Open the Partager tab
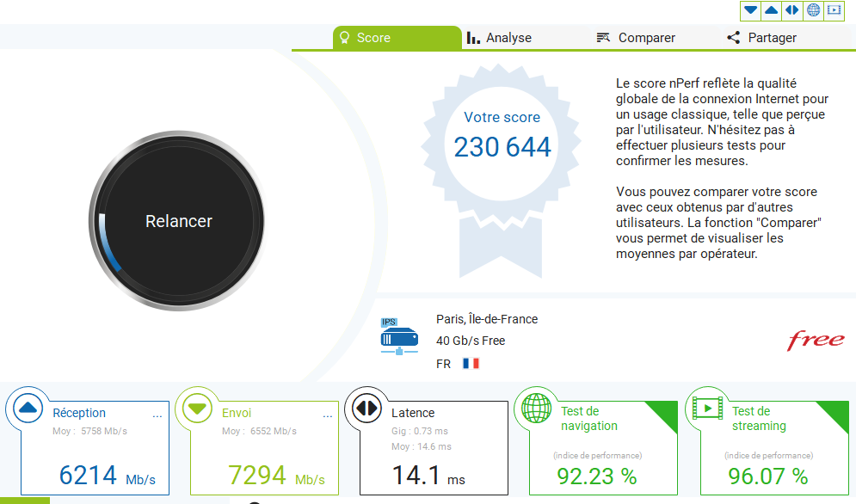856x504 pixels. pyautogui.click(x=761, y=38)
